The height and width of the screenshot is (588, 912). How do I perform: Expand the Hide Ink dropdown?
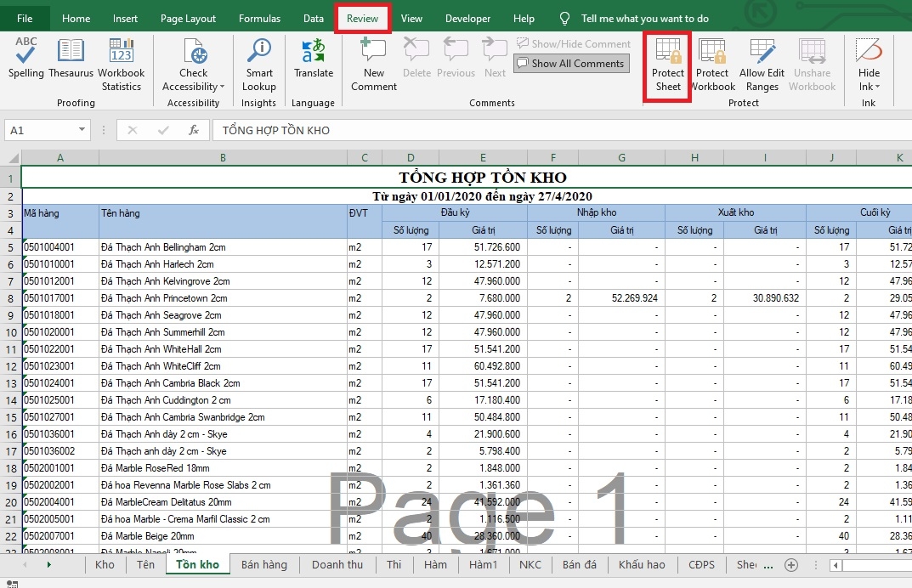pos(877,87)
